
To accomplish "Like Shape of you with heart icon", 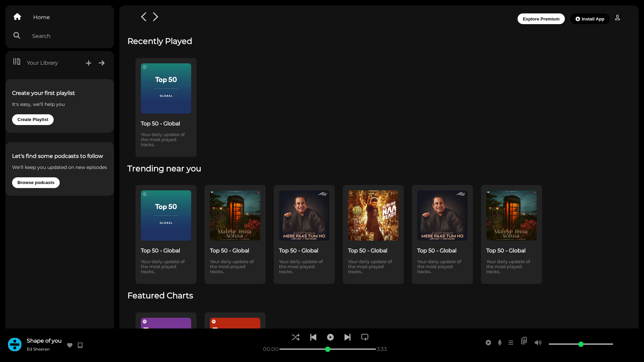I will coord(70,345).
